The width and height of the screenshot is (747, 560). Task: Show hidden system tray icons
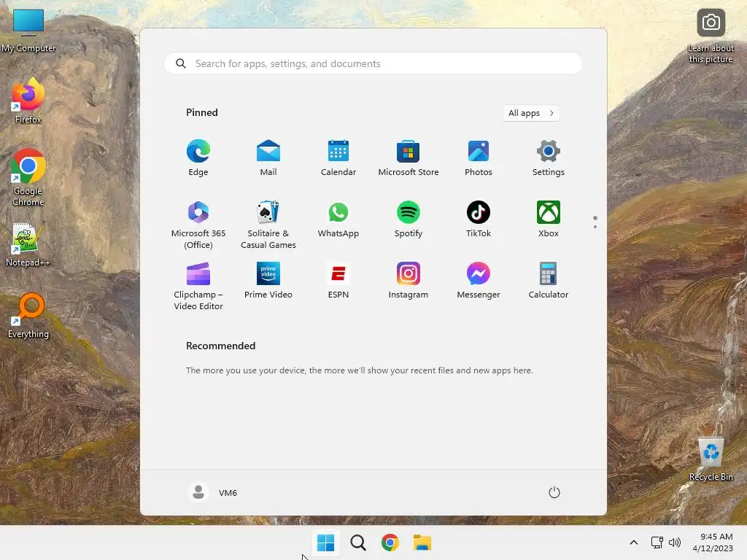pos(634,542)
